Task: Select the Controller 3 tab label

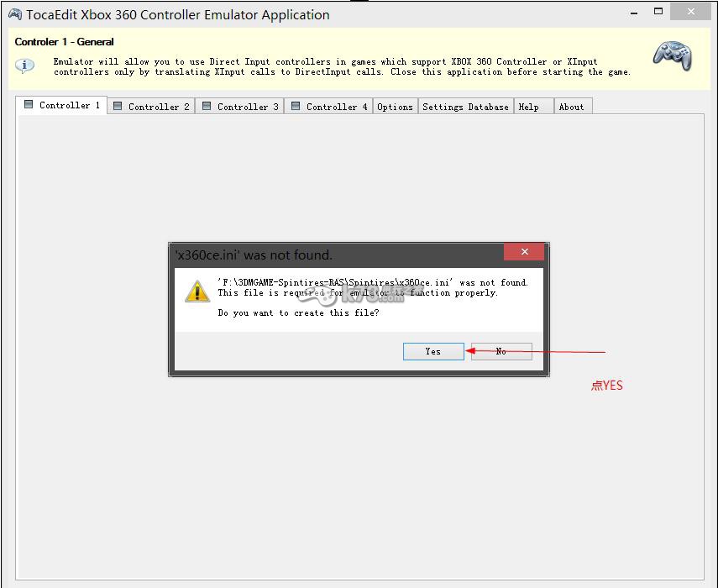Action: pyautogui.click(x=247, y=107)
